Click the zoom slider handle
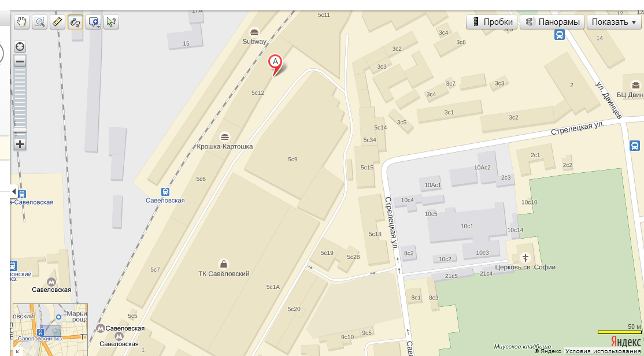 click(x=20, y=130)
